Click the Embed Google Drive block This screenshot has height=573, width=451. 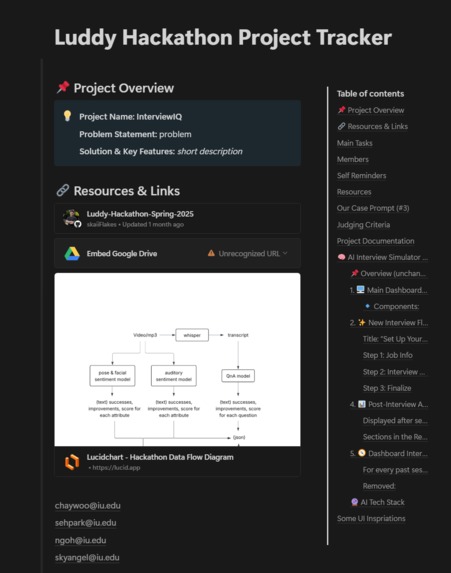click(x=178, y=253)
